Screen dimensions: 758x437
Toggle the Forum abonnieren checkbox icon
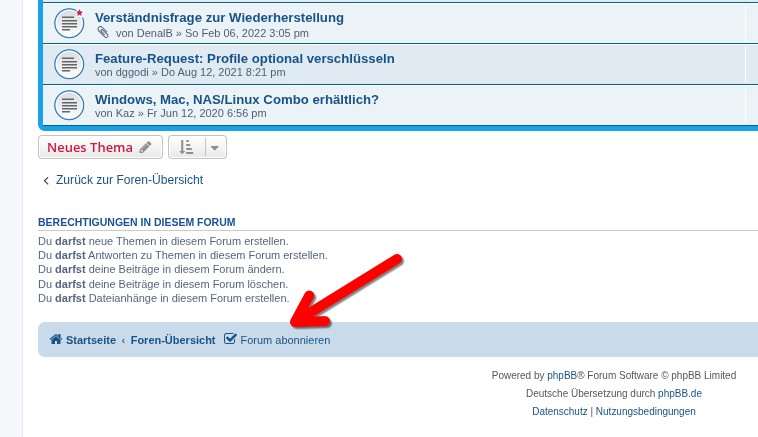[x=230, y=339]
